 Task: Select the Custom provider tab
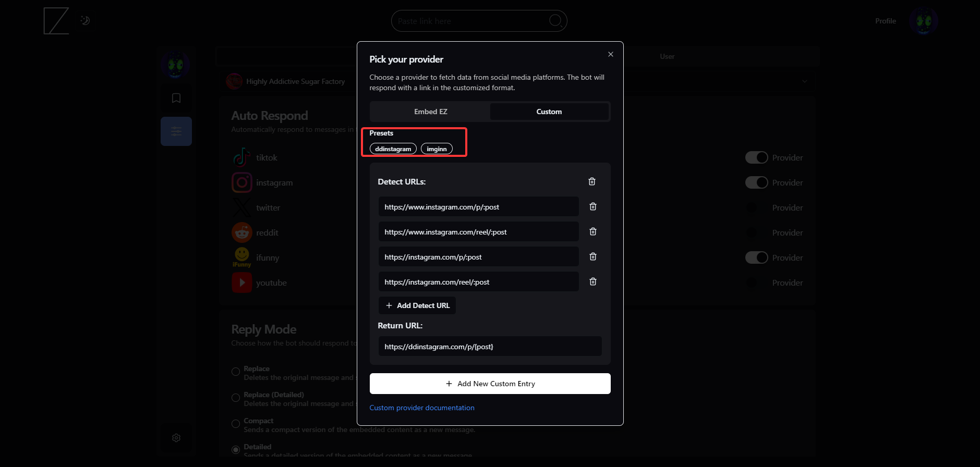pyautogui.click(x=549, y=112)
